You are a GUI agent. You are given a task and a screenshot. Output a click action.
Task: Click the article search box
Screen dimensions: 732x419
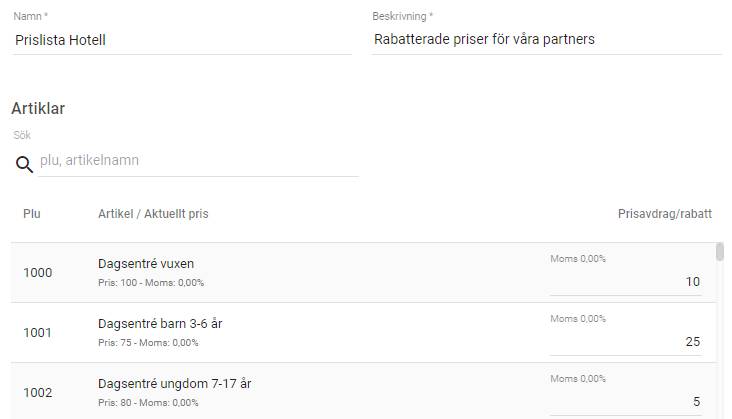pyautogui.click(x=198, y=160)
